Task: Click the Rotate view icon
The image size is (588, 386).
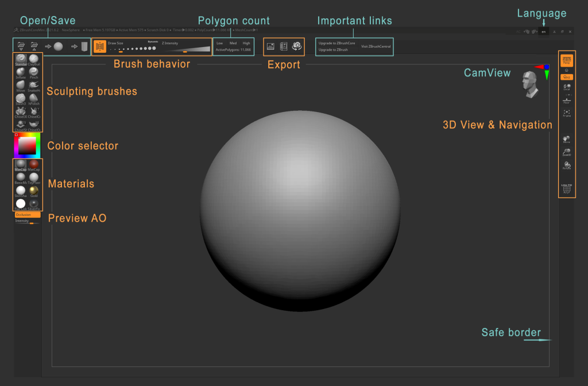Action: tap(567, 165)
